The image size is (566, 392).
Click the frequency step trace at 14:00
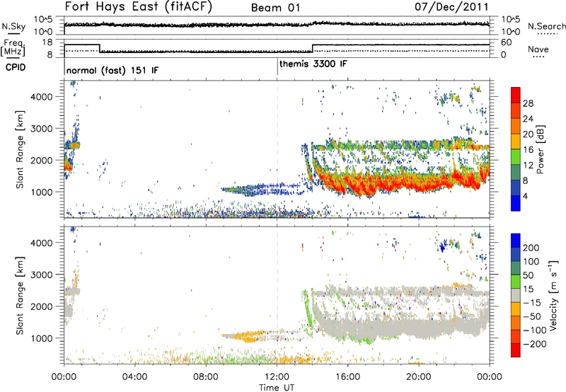[x=313, y=48]
